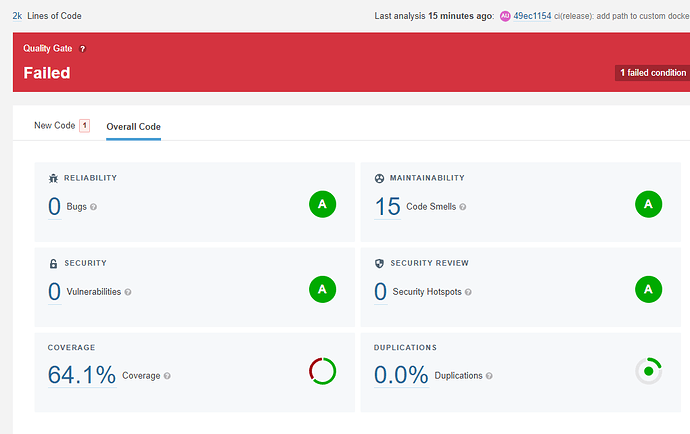Open the 0 Vulnerabilities count link

[55, 291]
